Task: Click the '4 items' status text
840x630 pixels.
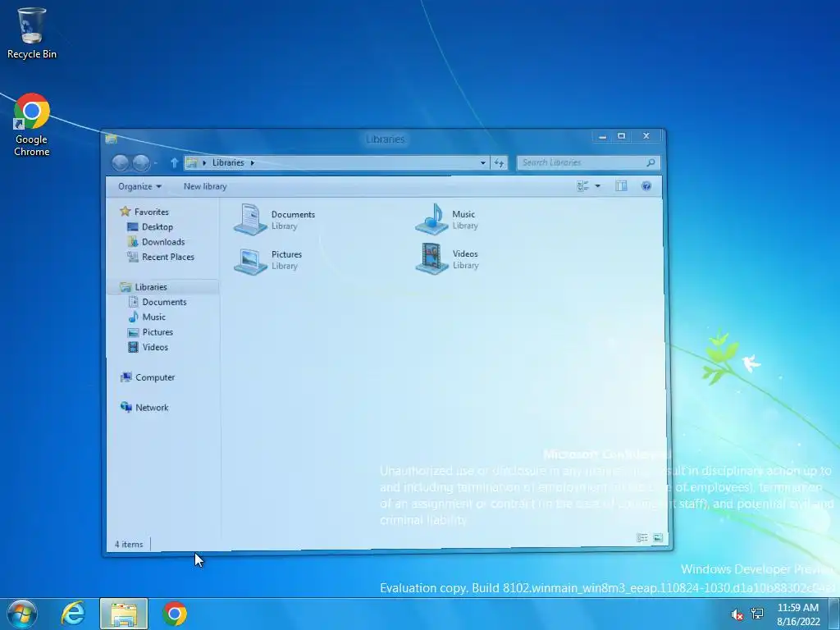Action: (x=129, y=544)
